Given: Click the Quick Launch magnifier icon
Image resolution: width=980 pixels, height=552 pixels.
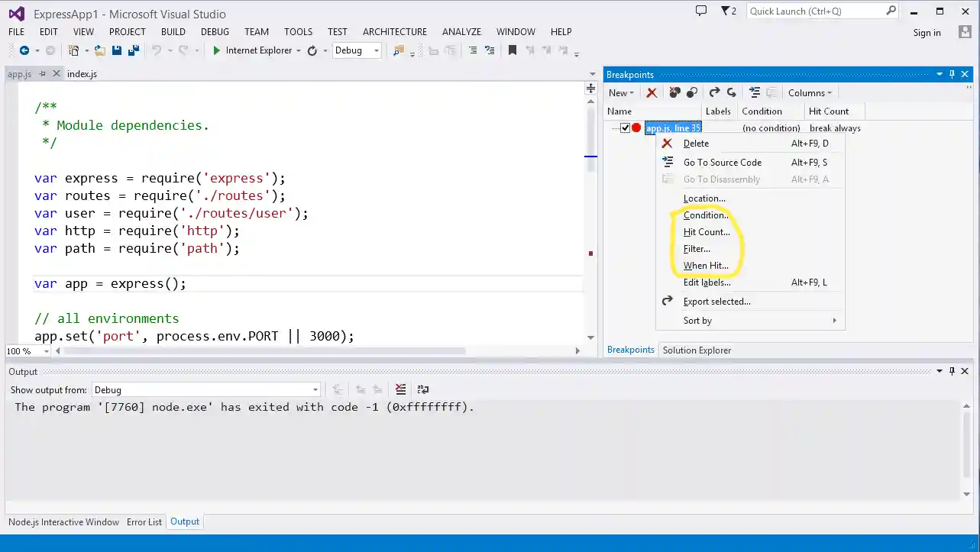Looking at the screenshot, I should [891, 11].
